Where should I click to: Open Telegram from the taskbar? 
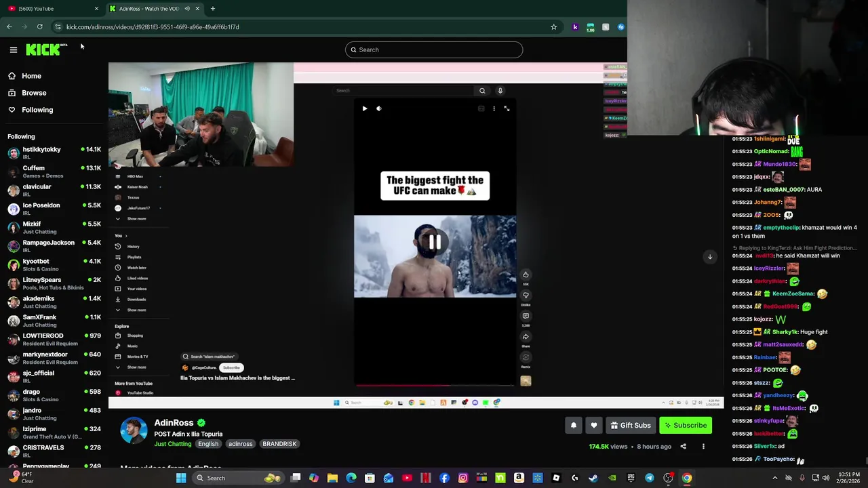(650, 479)
